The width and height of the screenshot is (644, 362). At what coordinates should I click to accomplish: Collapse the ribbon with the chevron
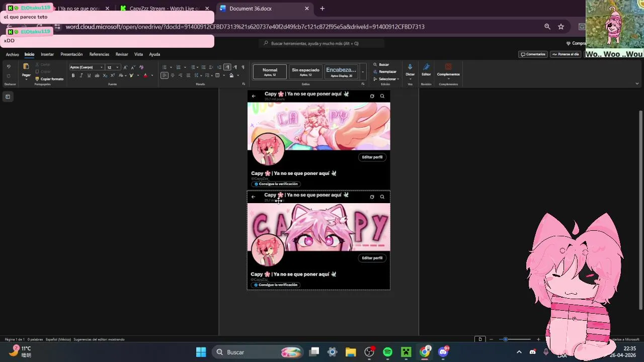click(637, 84)
